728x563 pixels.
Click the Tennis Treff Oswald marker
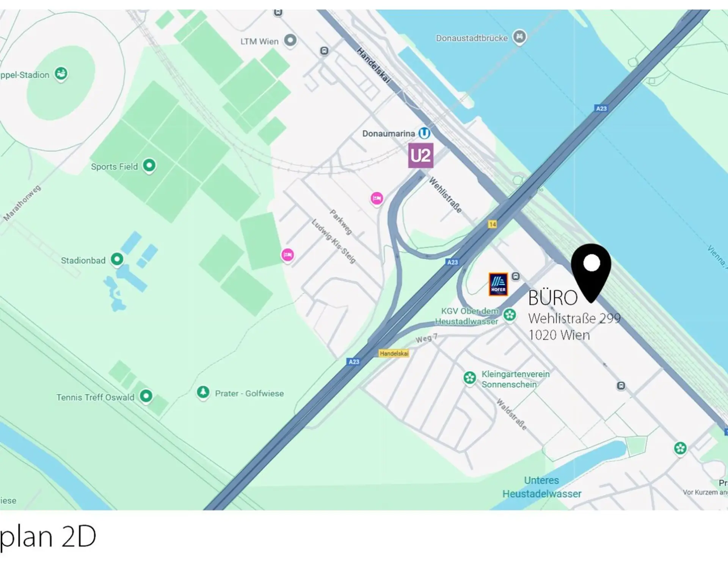tap(146, 397)
